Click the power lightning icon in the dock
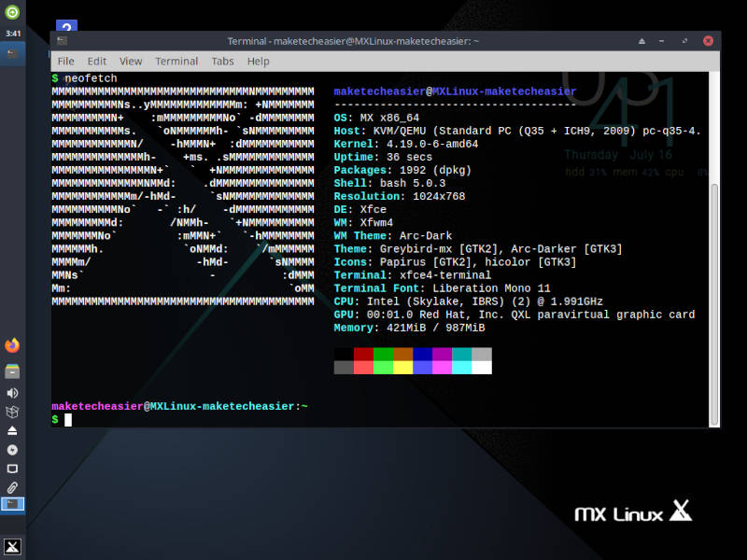Viewport: 747px width, 560px height. [12, 451]
